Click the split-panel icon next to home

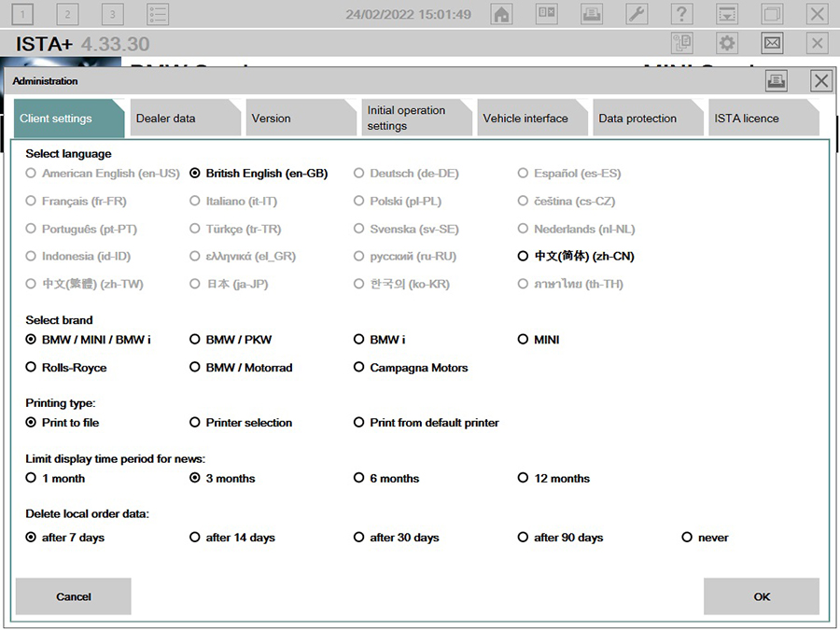546,14
